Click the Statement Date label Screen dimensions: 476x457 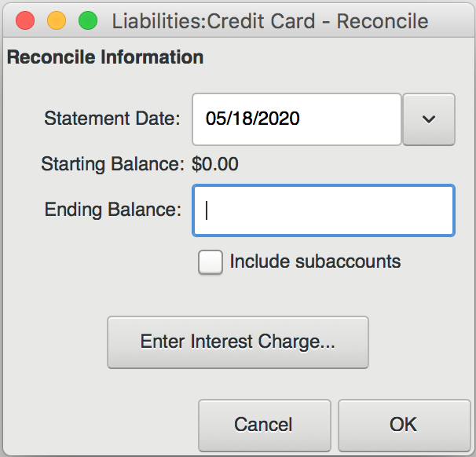112,119
